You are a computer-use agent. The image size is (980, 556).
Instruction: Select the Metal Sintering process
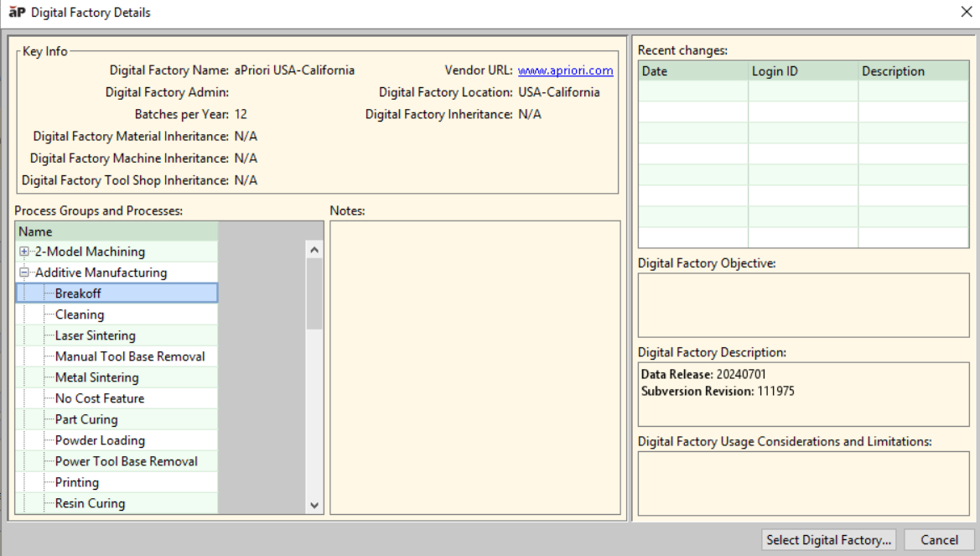(x=97, y=377)
